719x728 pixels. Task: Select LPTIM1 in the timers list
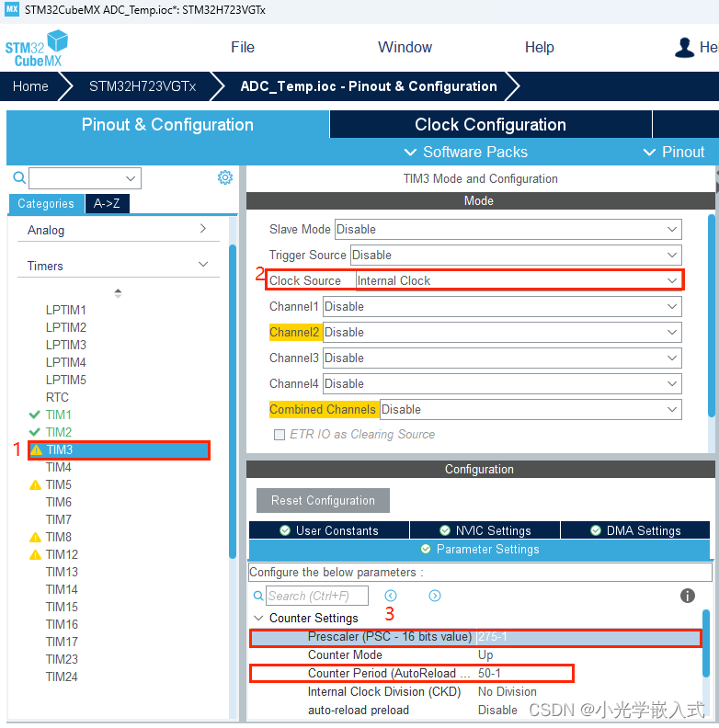66,310
